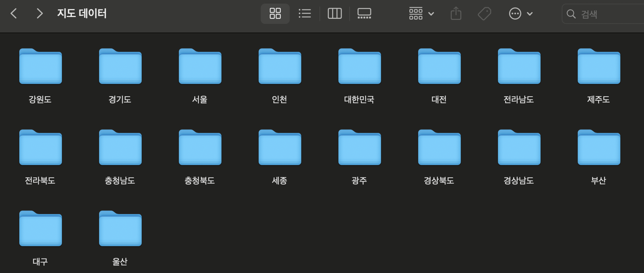Go back with the left chevron
Viewport: 644px width, 273px height.
coord(14,14)
